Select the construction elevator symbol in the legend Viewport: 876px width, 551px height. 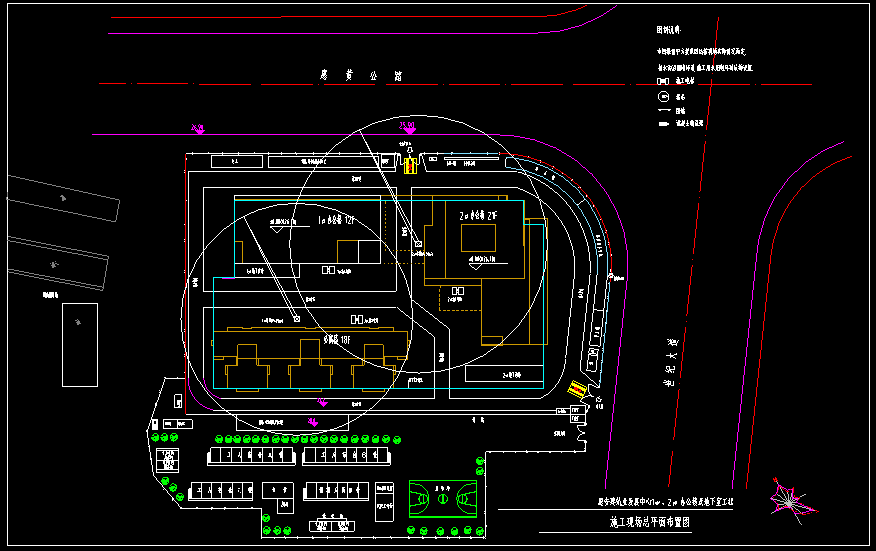(x=663, y=81)
